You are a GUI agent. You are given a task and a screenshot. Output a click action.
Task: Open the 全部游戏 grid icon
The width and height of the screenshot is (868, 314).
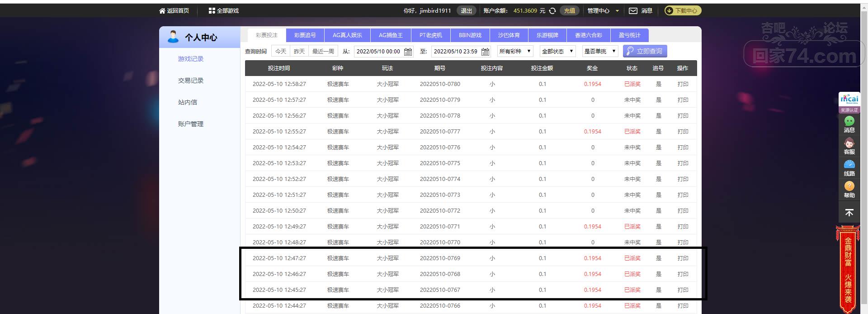[x=212, y=11]
